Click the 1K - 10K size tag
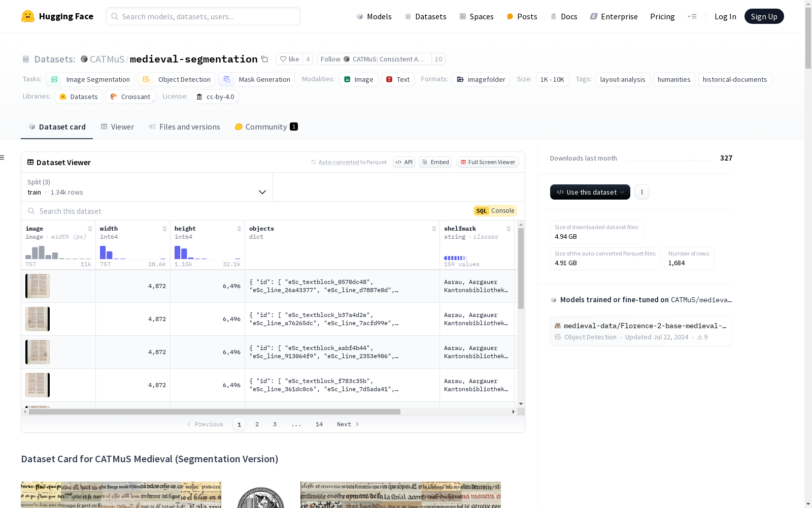This screenshot has width=812, height=508. pyautogui.click(x=552, y=79)
